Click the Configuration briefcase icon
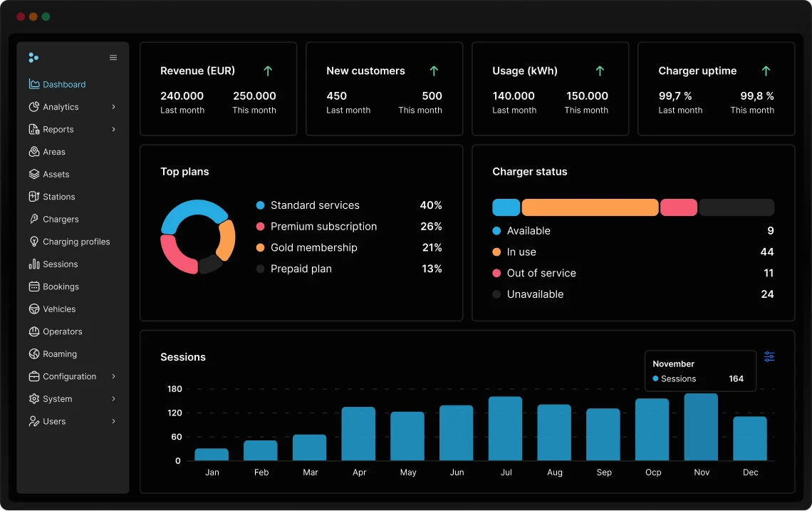The image size is (812, 511). click(34, 376)
